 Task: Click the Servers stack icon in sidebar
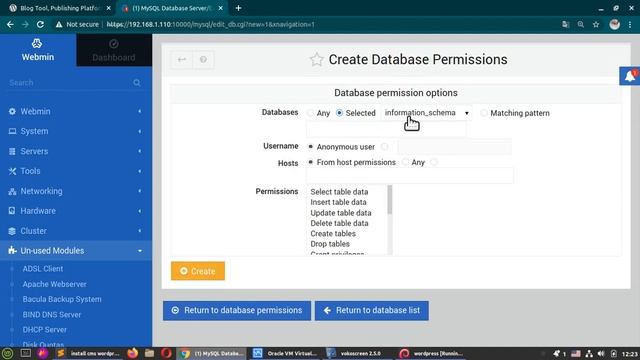(12, 151)
